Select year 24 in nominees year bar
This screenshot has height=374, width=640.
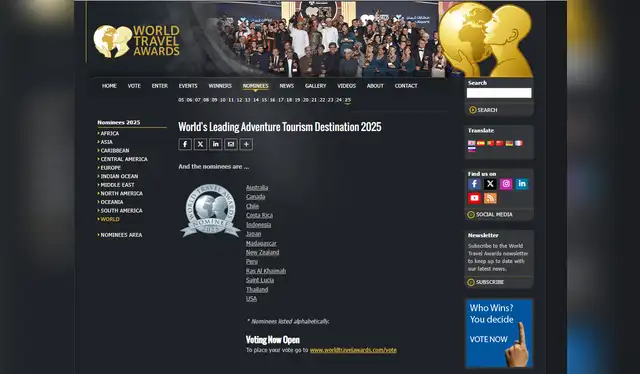coord(339,100)
